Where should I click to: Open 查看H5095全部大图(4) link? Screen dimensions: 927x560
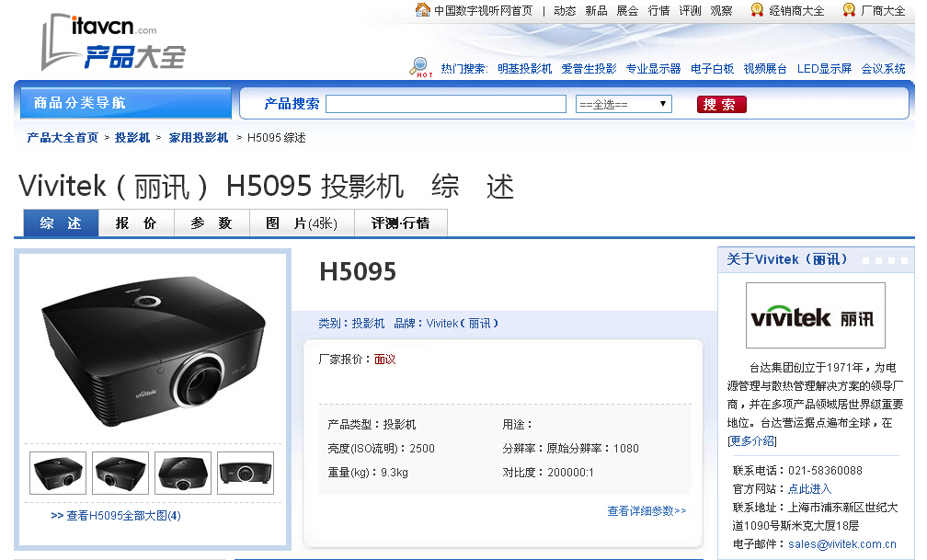(x=116, y=516)
